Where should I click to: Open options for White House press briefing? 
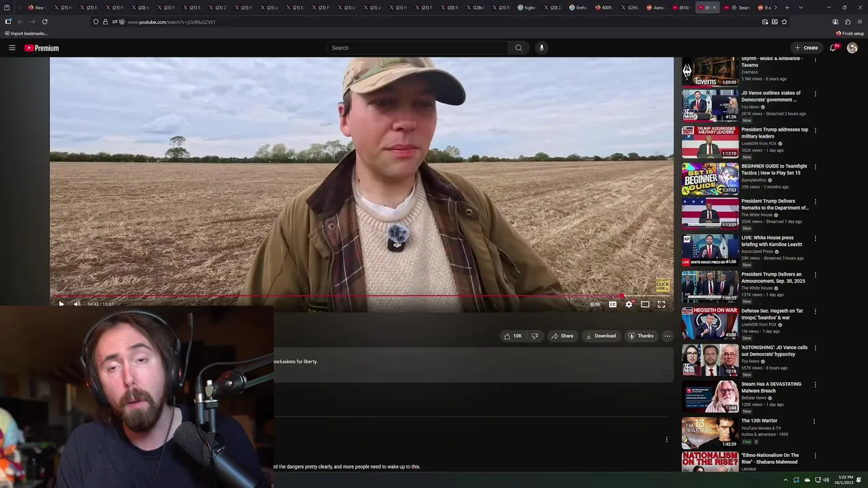pos(815,239)
